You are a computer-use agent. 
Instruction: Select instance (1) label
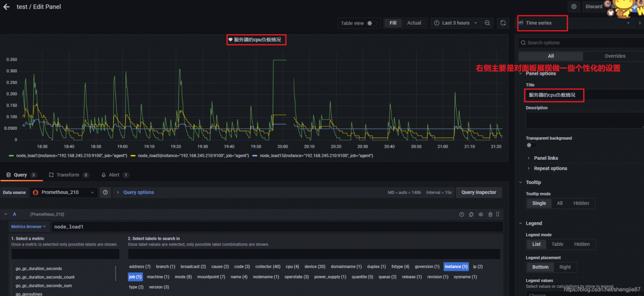pos(456,266)
